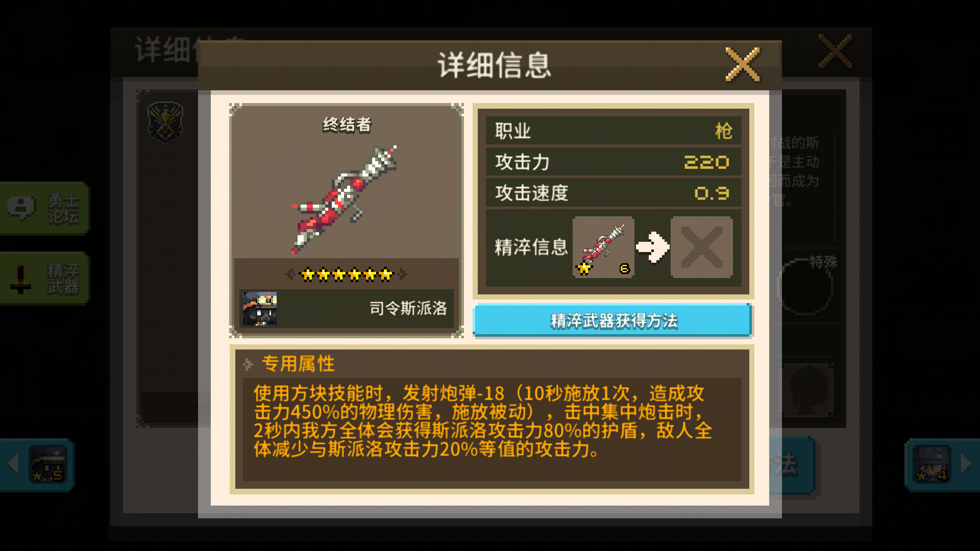Open the 勇士论坛 side menu button
Viewport: 980px width, 551px height.
(x=44, y=209)
